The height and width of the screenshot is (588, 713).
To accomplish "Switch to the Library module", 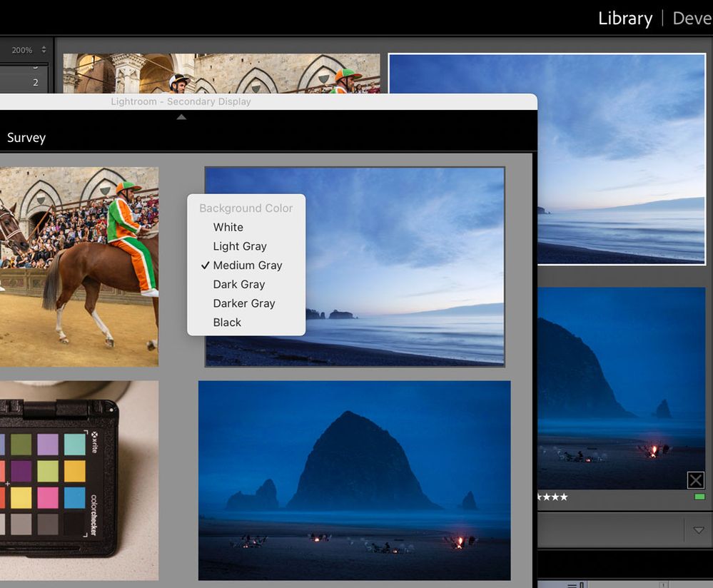I will point(624,18).
